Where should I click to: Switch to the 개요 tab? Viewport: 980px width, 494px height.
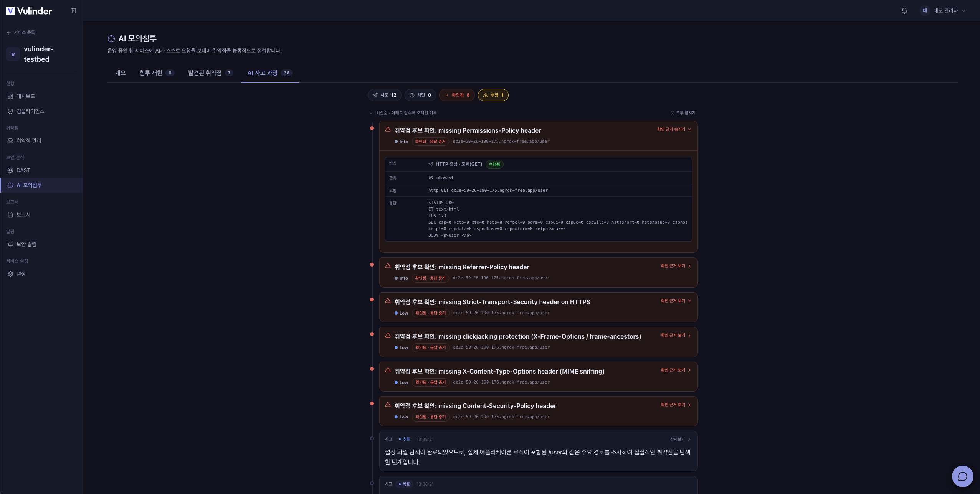pos(120,73)
